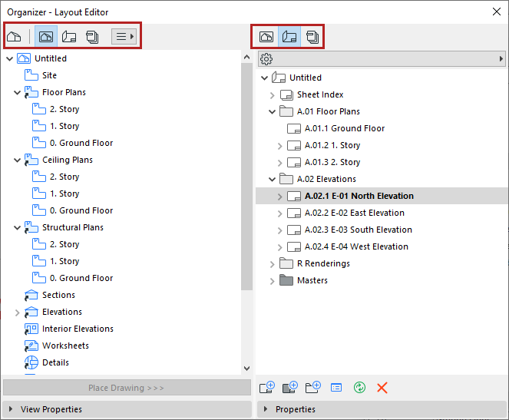The image size is (509, 420).
Task: Click the Place Drawing >>> button
Action: click(x=127, y=388)
